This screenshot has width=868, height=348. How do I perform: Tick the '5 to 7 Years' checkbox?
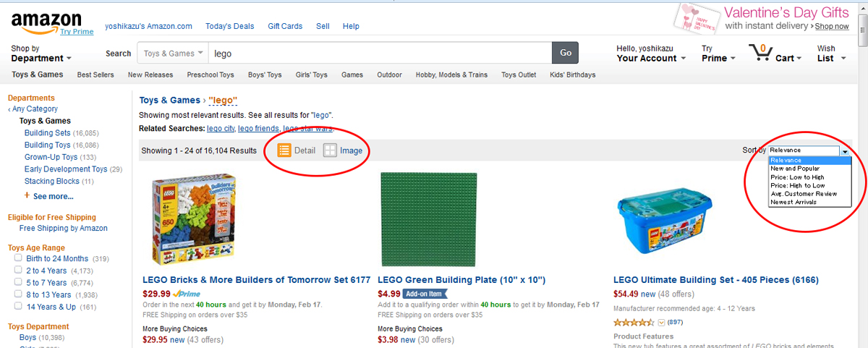[x=19, y=283]
